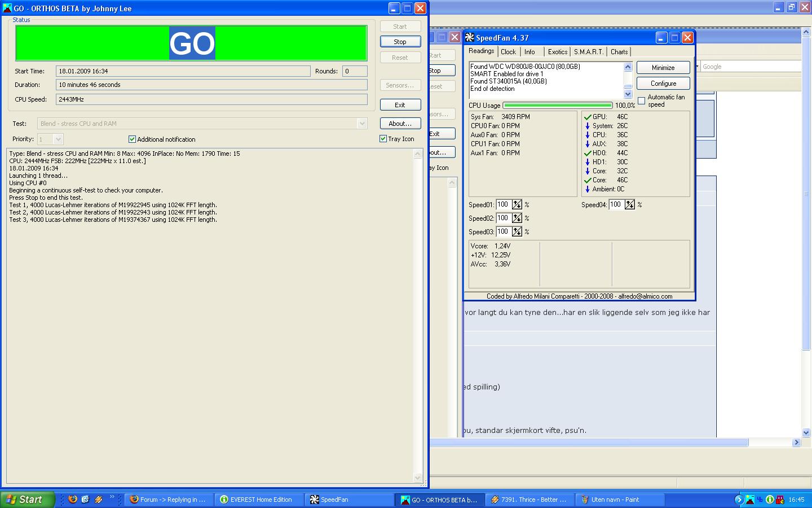This screenshot has height=508, width=812.
Task: Switch to the SpeedFan taskbar button
Action: (349, 500)
